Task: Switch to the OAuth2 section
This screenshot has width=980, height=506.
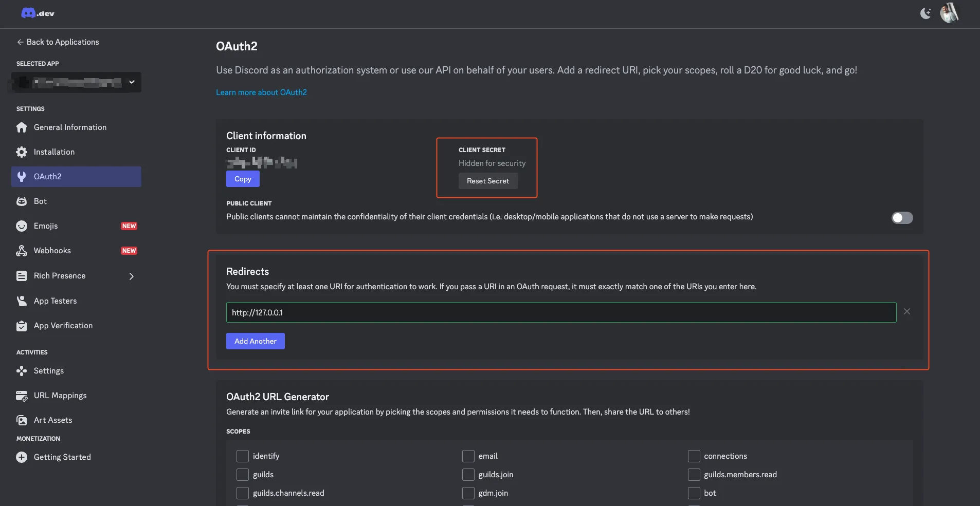Action: (49, 176)
